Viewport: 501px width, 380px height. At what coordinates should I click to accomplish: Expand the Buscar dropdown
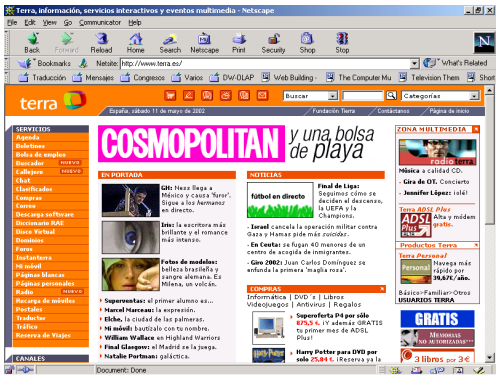click(332, 96)
